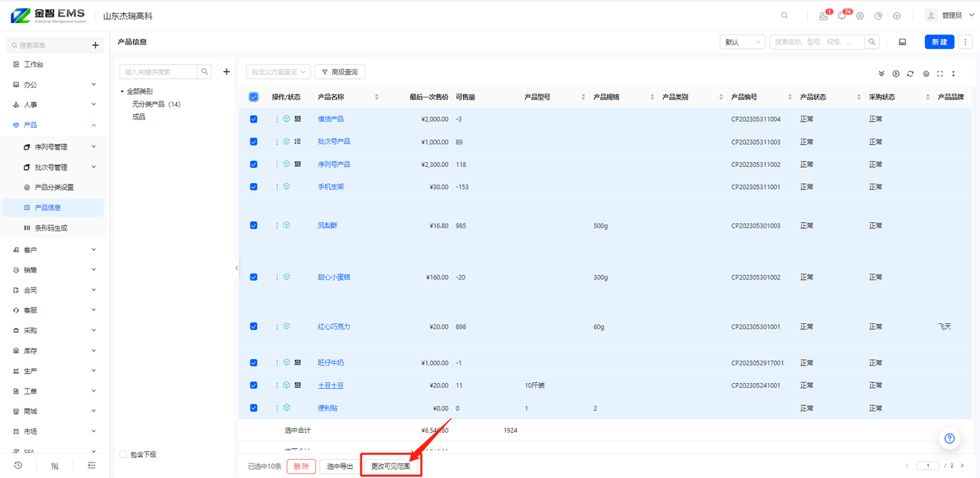Click the 选中导出 button
The height and width of the screenshot is (478, 980).
tap(340, 466)
